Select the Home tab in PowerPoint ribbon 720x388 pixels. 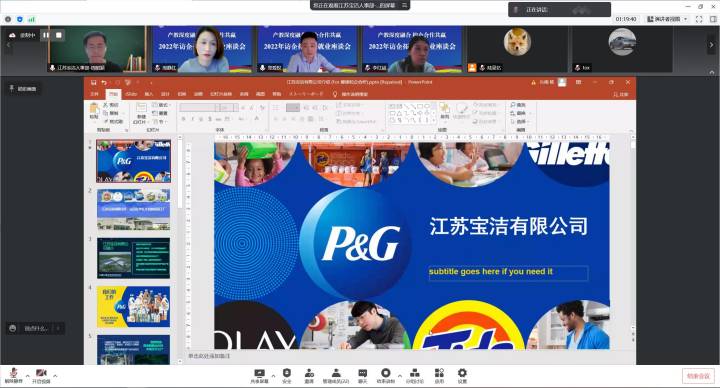(113, 94)
